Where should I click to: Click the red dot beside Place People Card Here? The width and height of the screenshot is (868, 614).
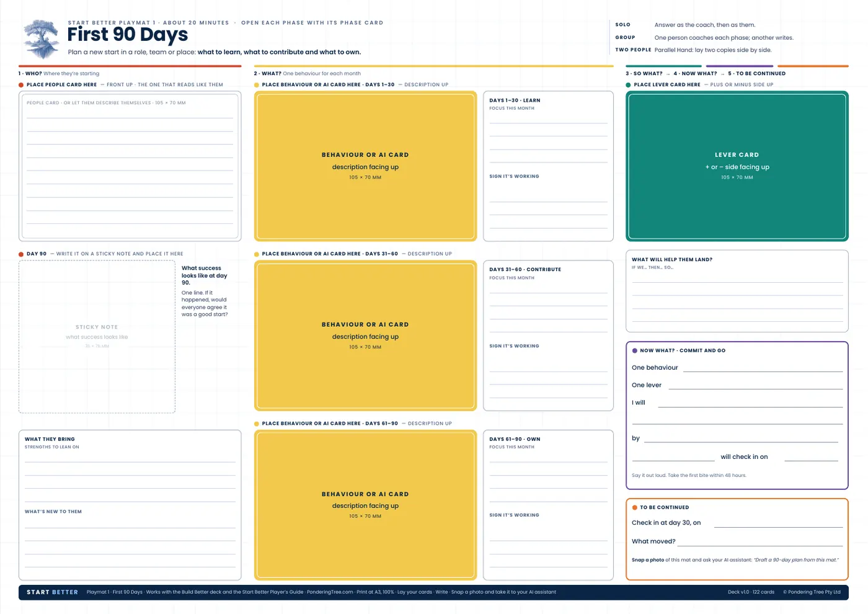pyautogui.click(x=21, y=85)
